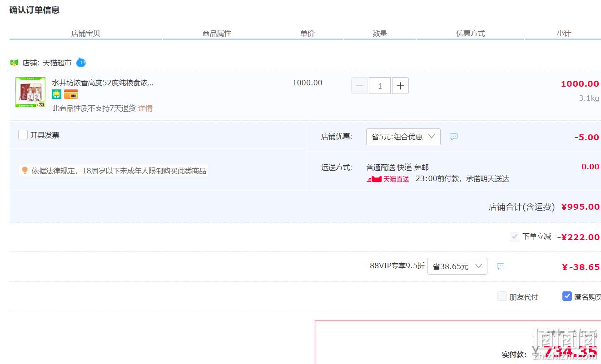Enable the 朋友代付 checkbox

click(502, 296)
